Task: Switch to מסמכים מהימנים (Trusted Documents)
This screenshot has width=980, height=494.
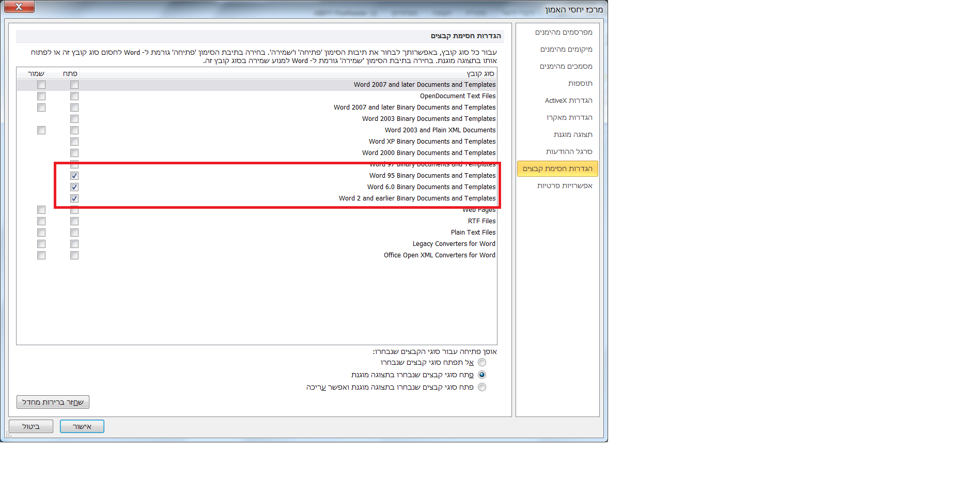Action: tap(566, 67)
